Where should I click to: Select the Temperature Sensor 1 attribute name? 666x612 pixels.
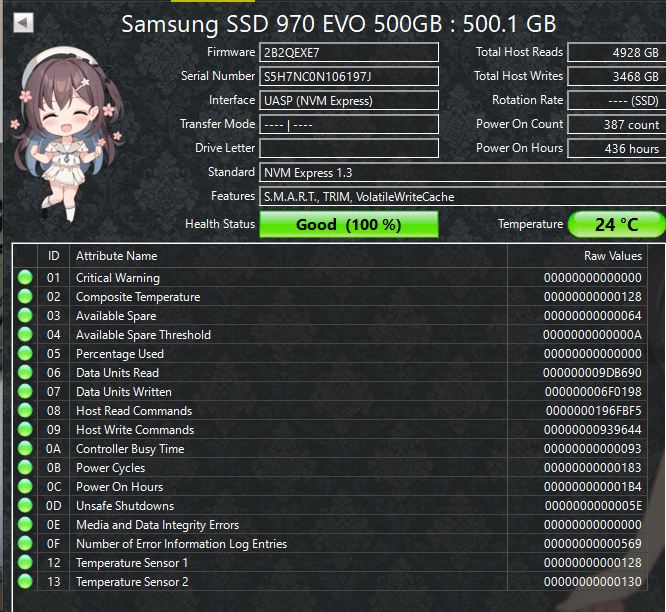132,563
